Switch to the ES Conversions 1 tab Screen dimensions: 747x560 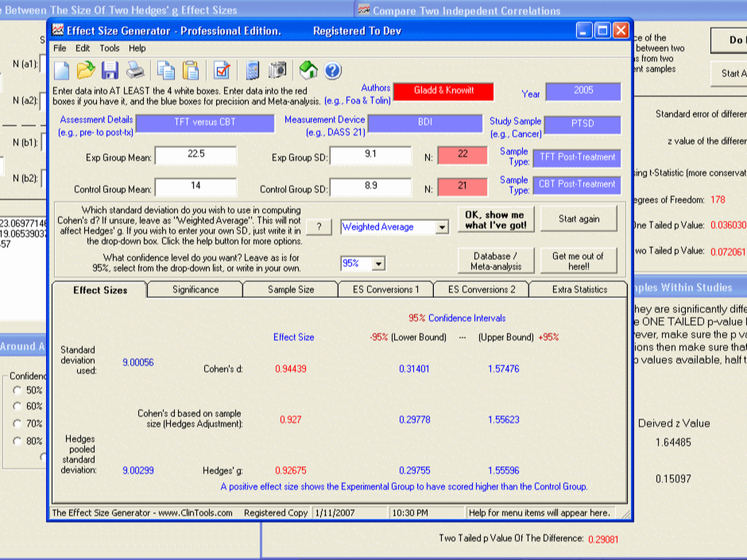(x=386, y=289)
